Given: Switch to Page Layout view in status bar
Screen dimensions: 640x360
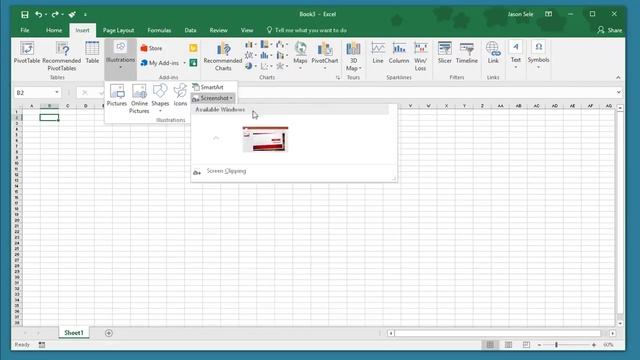Looking at the screenshot, I should [x=508, y=345].
